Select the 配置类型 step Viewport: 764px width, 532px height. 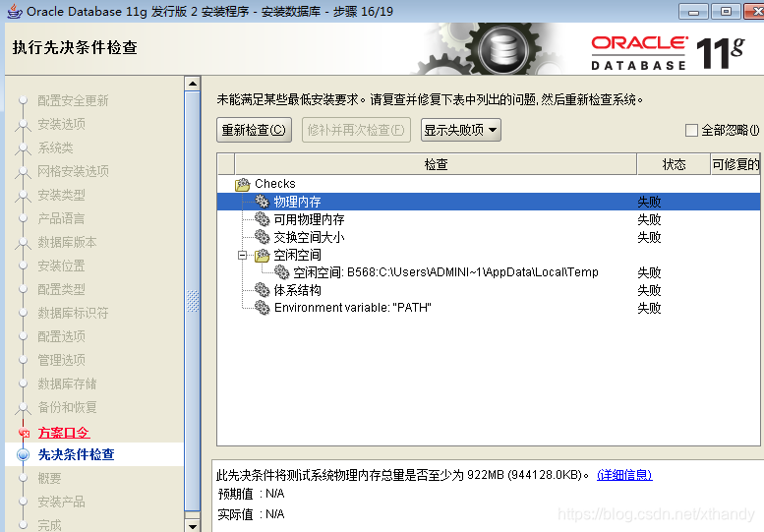click(x=61, y=289)
